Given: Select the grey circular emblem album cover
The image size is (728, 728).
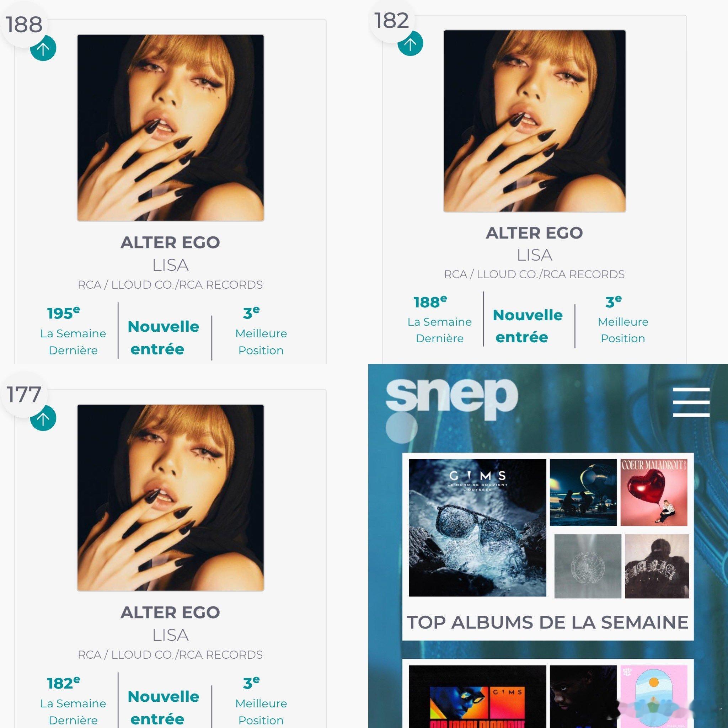Looking at the screenshot, I should point(588,566).
